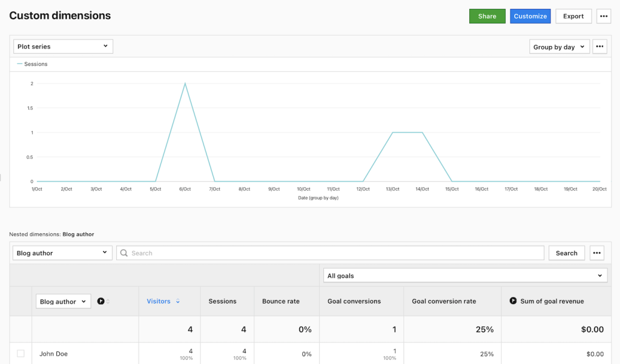Click the icon next to Blog author column dropdown
The image size is (620, 364).
(x=101, y=301)
